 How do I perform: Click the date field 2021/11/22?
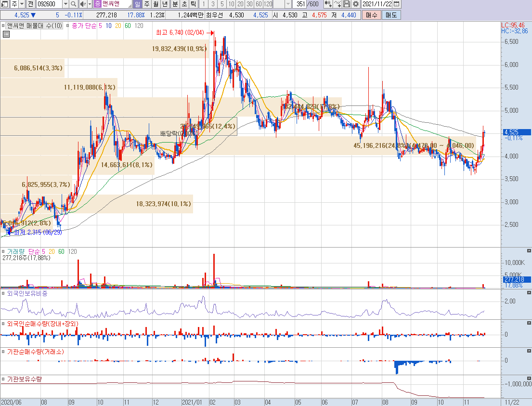[376, 4]
